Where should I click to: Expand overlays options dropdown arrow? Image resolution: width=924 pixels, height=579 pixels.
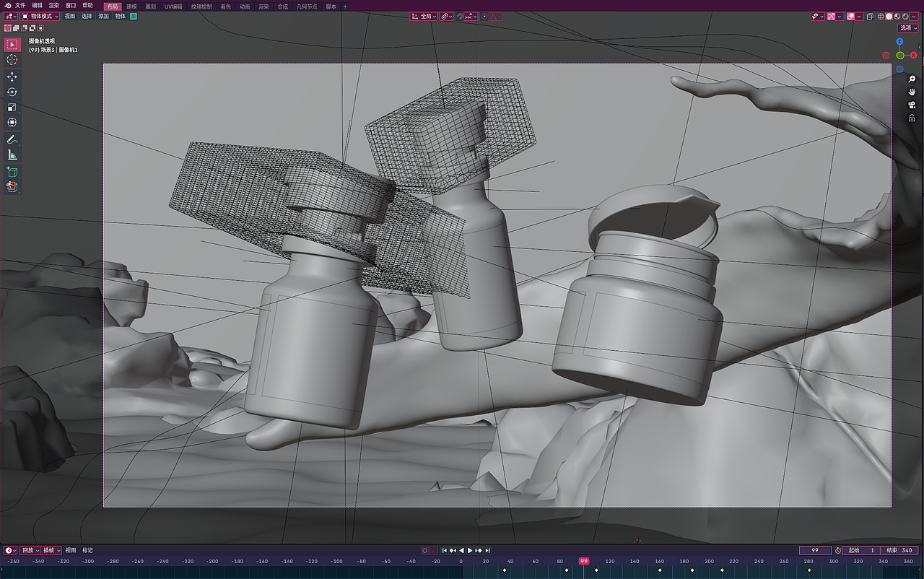tap(859, 16)
